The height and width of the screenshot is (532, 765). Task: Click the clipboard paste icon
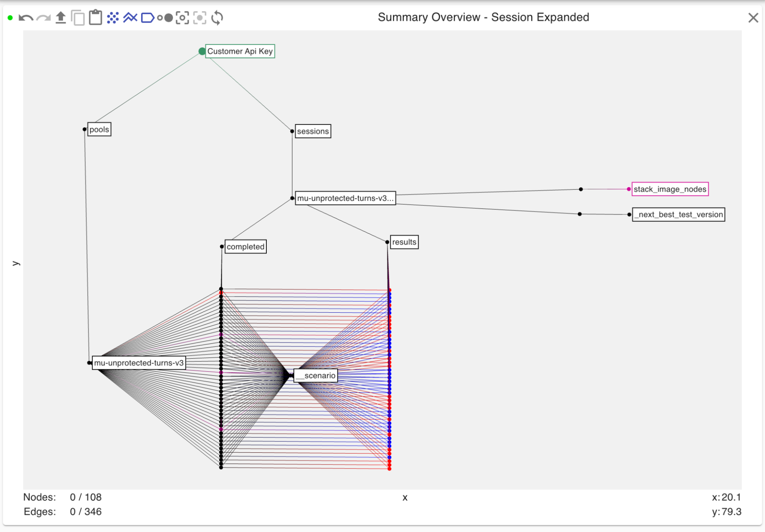coord(95,18)
